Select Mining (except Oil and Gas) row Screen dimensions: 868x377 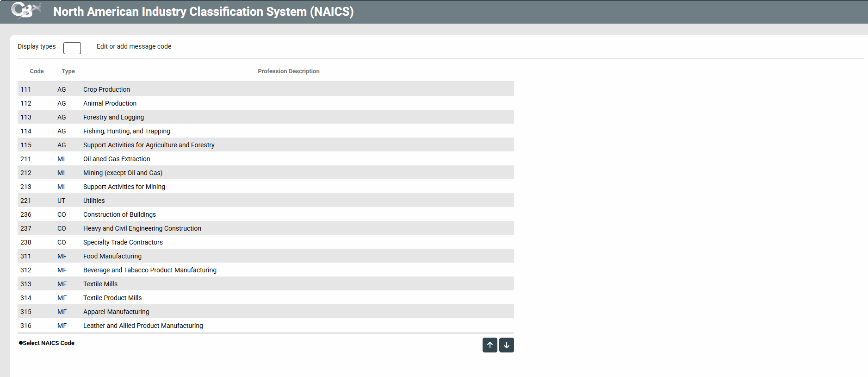(123, 173)
